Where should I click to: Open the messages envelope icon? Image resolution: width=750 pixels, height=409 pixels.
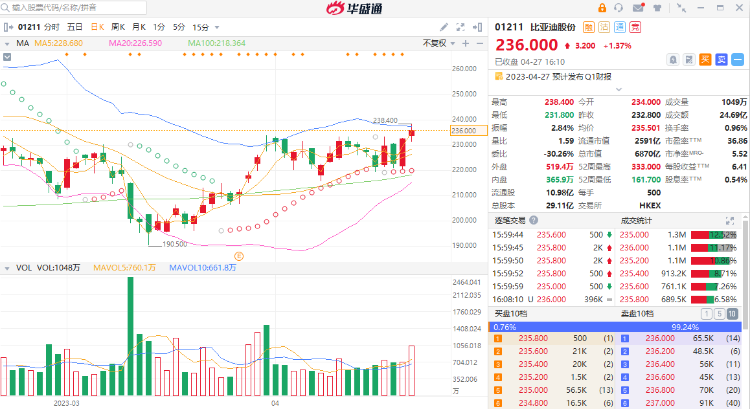pos(638,8)
